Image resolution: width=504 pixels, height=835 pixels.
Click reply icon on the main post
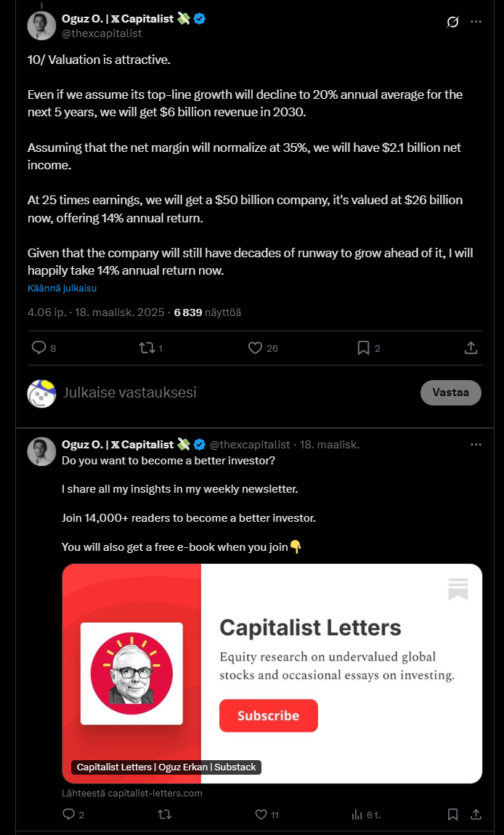tap(39, 348)
